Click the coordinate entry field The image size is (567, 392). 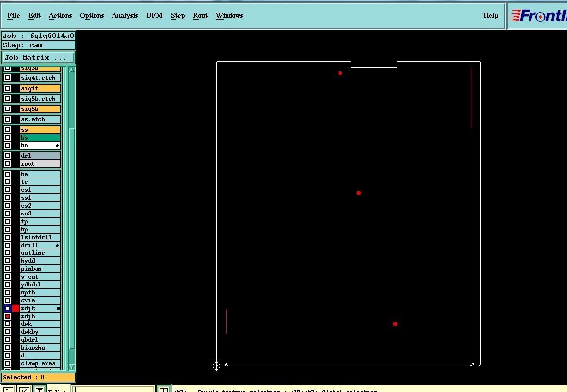point(114,389)
